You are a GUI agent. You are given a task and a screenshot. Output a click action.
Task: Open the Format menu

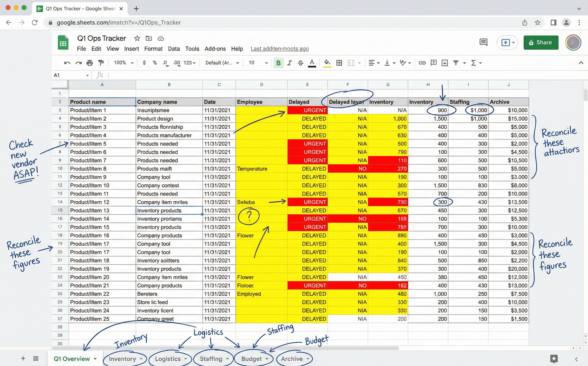tap(153, 49)
